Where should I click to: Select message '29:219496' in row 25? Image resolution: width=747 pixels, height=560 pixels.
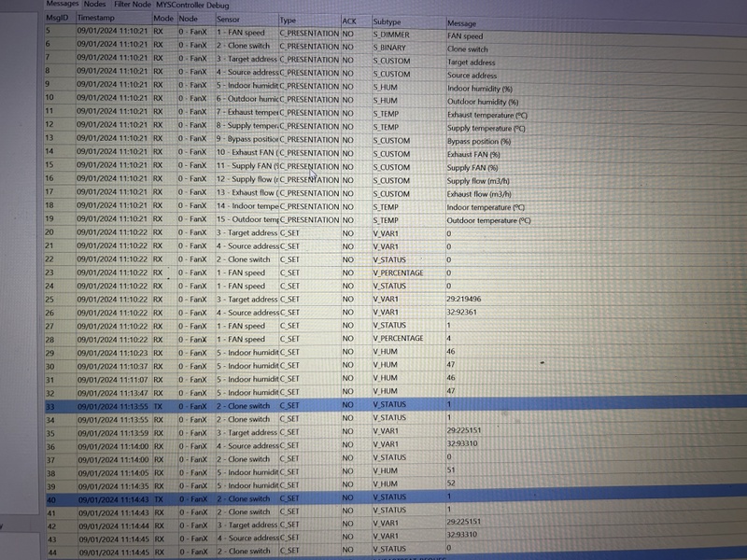[464, 299]
